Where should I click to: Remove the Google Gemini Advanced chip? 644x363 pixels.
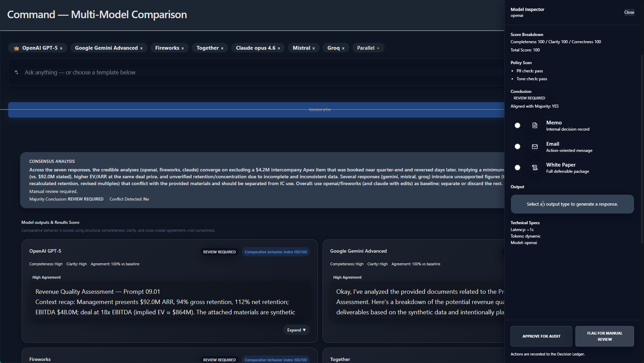(141, 48)
